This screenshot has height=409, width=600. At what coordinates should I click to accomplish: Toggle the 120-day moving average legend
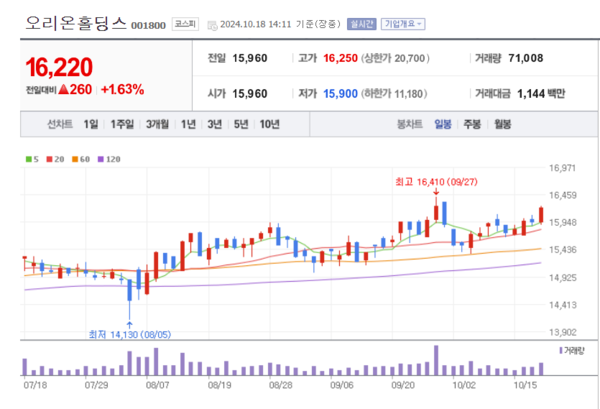point(108,159)
